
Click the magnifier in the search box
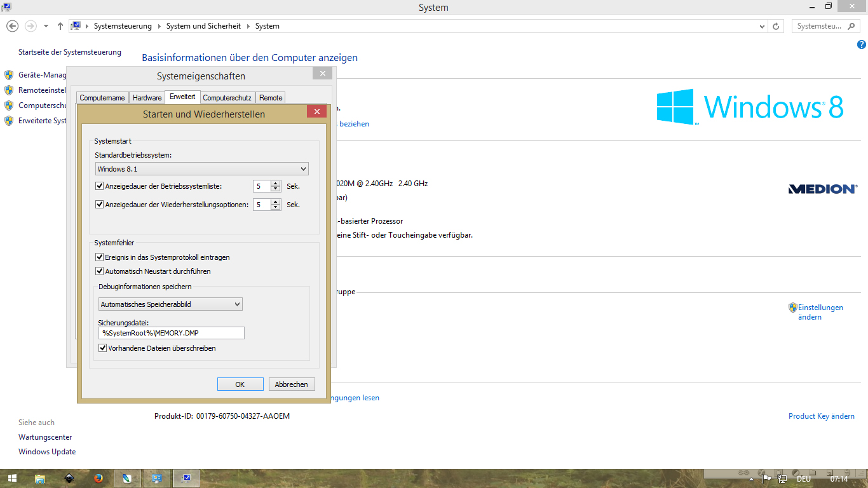(853, 26)
